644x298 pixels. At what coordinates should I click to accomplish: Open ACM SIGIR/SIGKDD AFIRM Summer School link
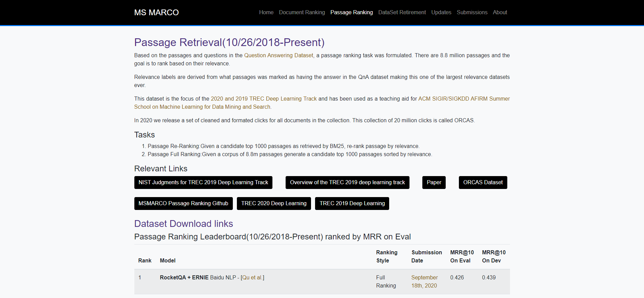pyautogui.click(x=464, y=99)
